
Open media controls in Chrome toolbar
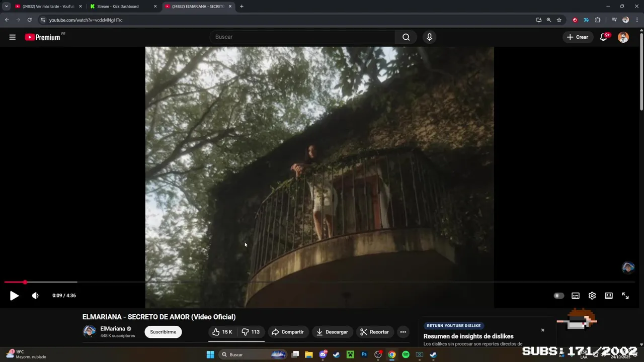tap(614, 20)
